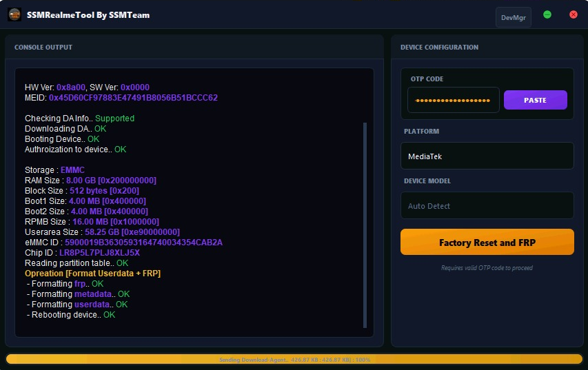
Task: Select the MEID hex value text
Action: click(133, 98)
